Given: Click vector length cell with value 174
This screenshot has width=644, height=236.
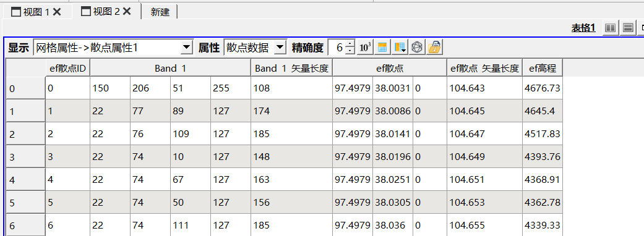Looking at the screenshot, I should tap(291, 111).
